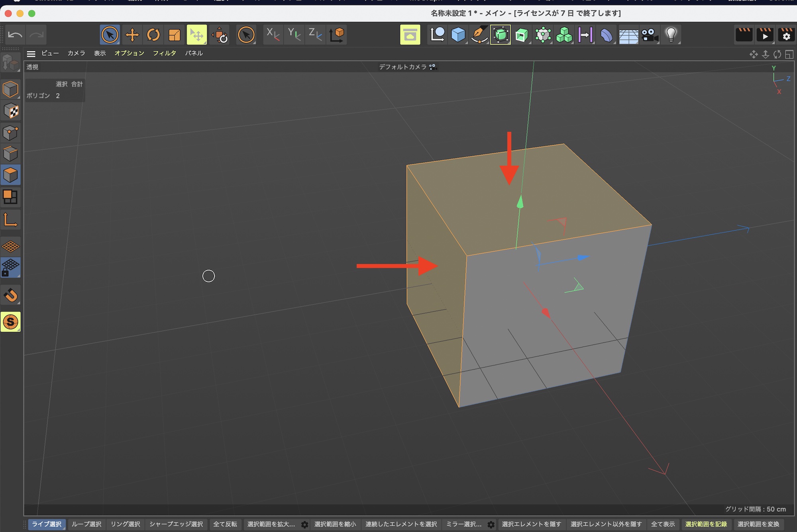Open the オプション viewport menu
Viewport: 797px width, 532px height.
point(129,53)
